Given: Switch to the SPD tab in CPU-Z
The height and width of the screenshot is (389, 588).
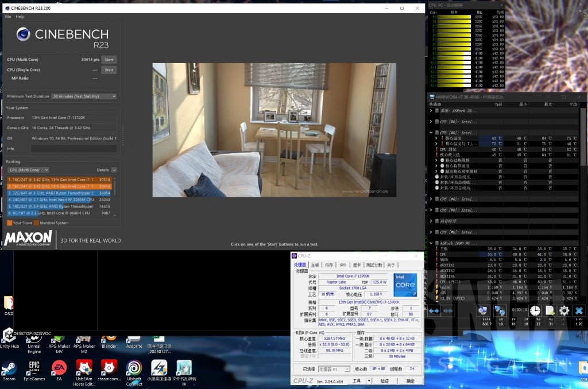Looking at the screenshot, I should point(343,265).
